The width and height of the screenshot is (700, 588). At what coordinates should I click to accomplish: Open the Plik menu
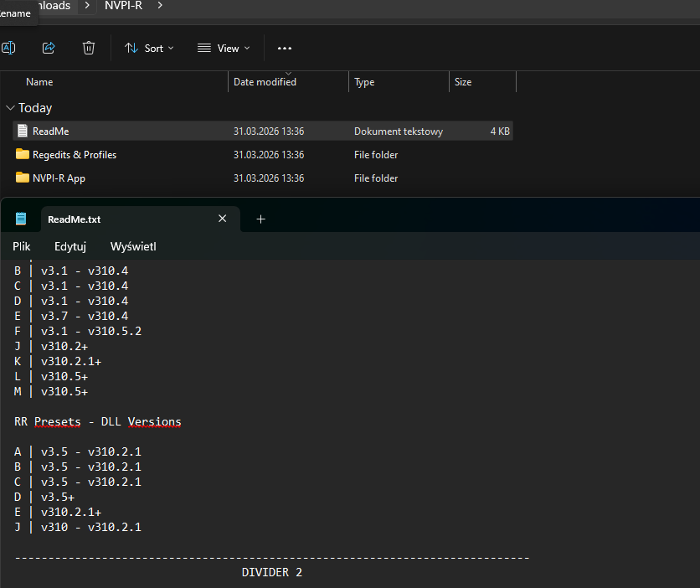coord(22,246)
